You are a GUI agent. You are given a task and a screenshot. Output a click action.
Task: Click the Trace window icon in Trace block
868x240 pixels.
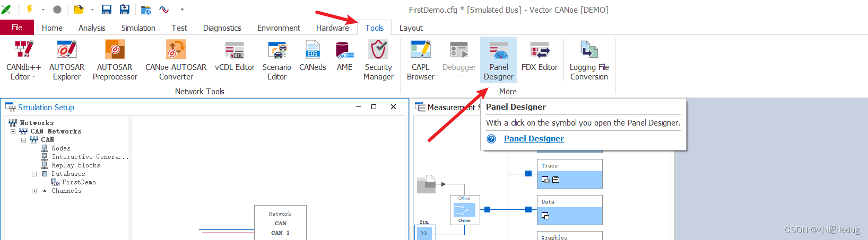(x=545, y=180)
